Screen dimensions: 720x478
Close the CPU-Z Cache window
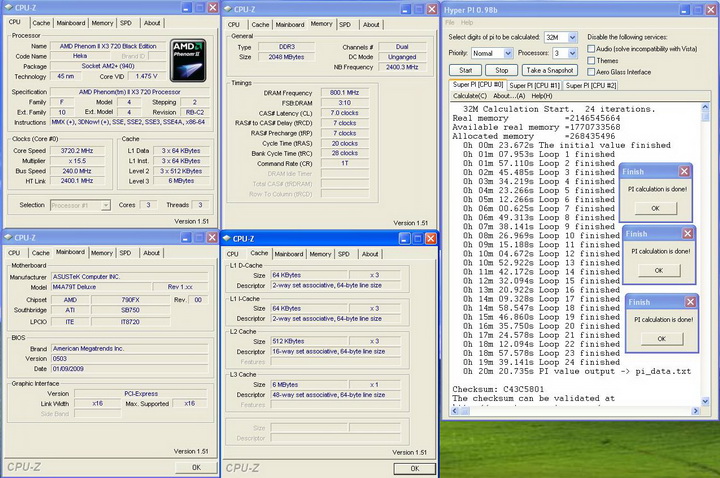click(431, 238)
